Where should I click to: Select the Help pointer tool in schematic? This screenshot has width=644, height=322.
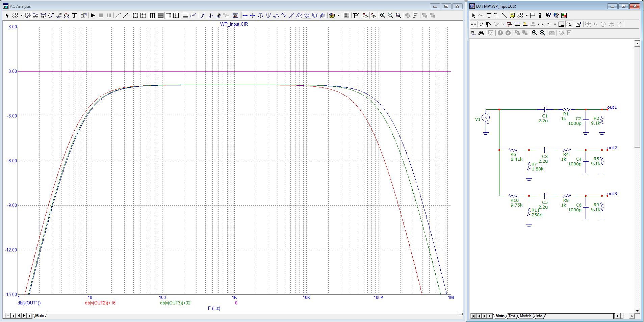click(548, 15)
